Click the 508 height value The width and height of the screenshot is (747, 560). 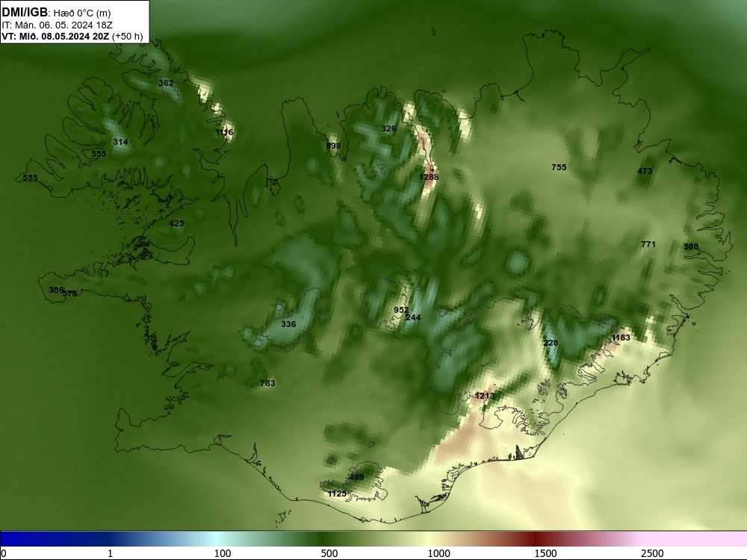691,246
